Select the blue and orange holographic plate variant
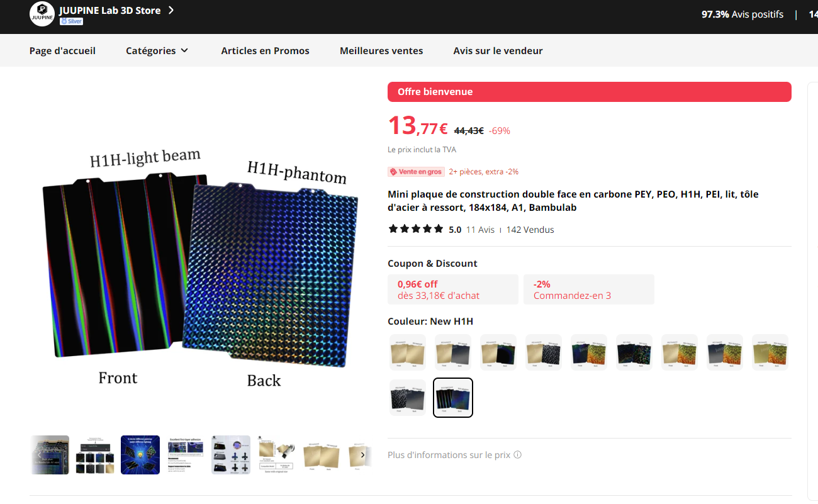Screen dimensions: 818x504 click(x=589, y=352)
